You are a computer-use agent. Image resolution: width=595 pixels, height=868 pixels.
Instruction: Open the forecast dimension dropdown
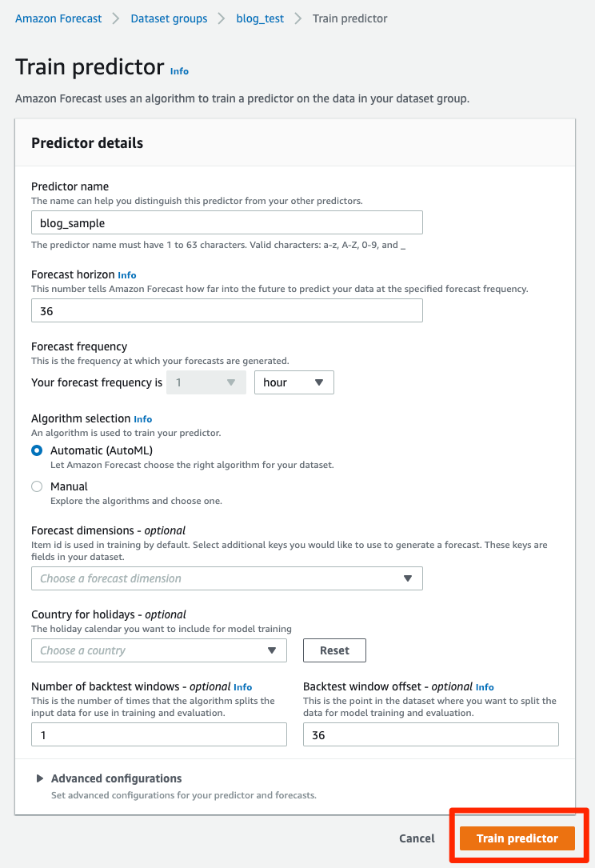point(226,578)
